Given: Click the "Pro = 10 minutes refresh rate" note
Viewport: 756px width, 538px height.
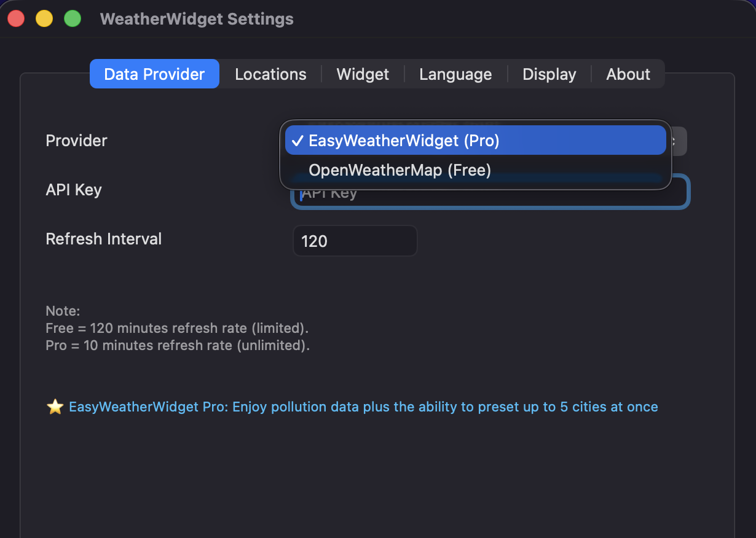Looking at the screenshot, I should [x=178, y=345].
